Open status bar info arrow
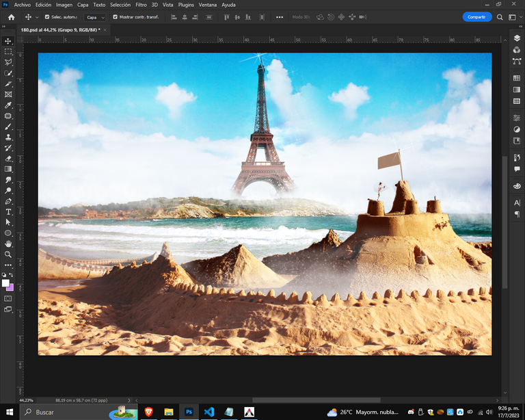 pyautogui.click(x=129, y=400)
